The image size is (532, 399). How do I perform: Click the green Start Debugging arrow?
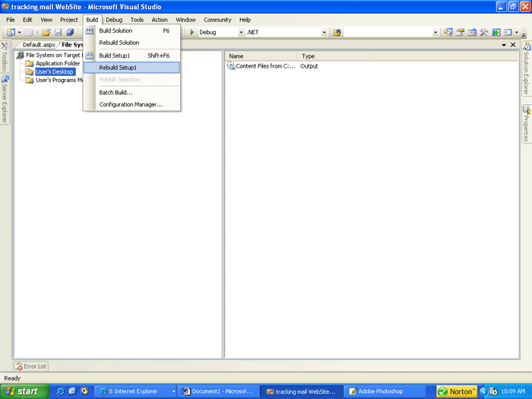pyautogui.click(x=192, y=32)
